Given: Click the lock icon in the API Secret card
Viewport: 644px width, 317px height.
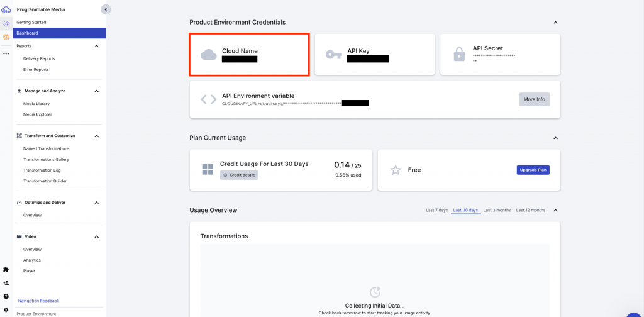Looking at the screenshot, I should click(459, 54).
